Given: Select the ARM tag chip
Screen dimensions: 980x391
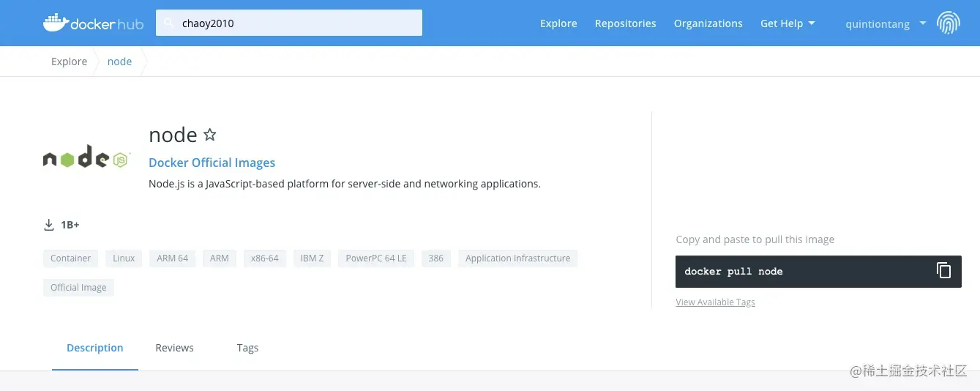Looking at the screenshot, I should click(220, 258).
